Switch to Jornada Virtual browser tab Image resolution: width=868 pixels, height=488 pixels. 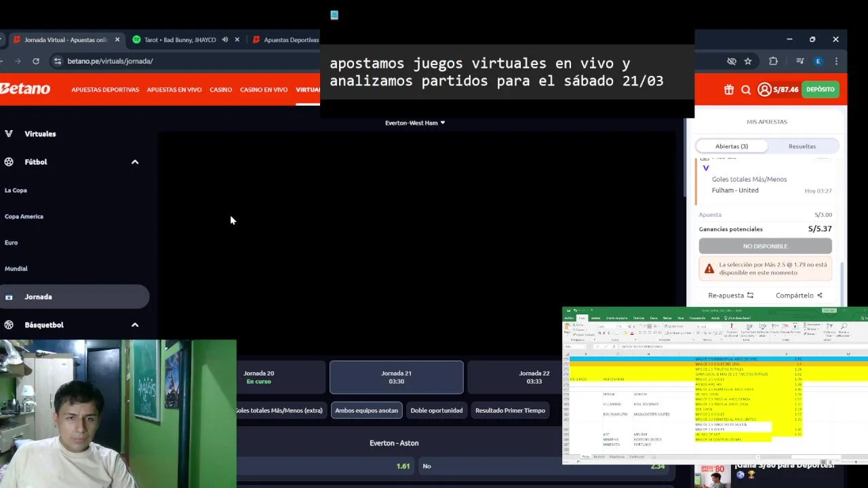(66, 40)
